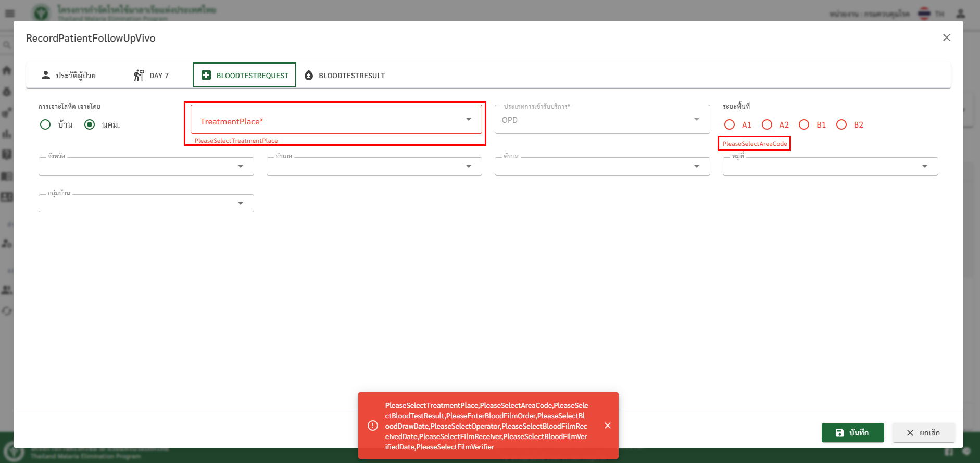Click the alert icon in error toast
980x463 pixels.
tap(373, 426)
